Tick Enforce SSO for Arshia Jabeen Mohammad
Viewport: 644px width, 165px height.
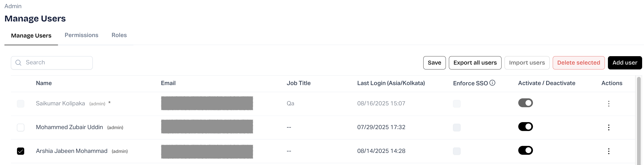[457, 151]
